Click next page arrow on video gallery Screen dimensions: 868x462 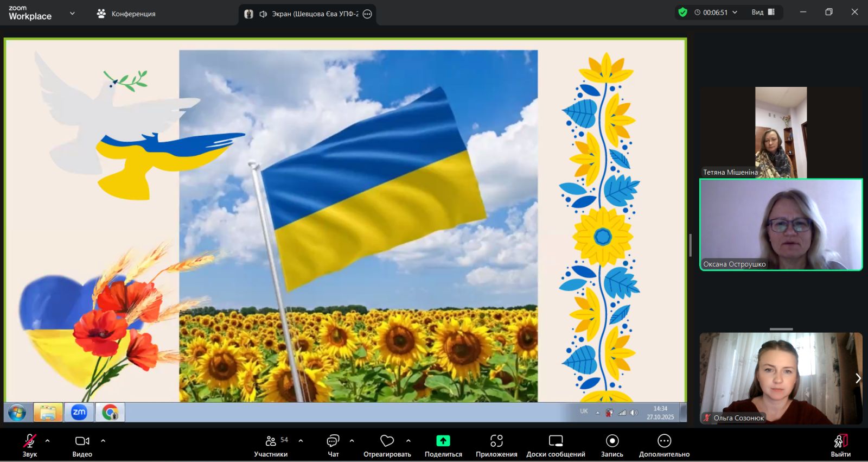pos(858,378)
